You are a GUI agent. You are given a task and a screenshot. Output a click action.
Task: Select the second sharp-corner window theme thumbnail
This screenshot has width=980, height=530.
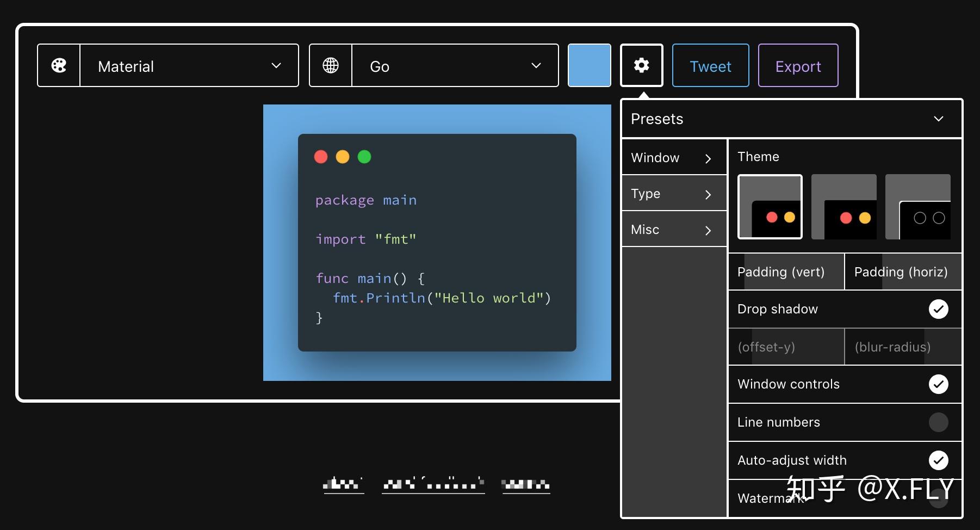click(x=844, y=207)
